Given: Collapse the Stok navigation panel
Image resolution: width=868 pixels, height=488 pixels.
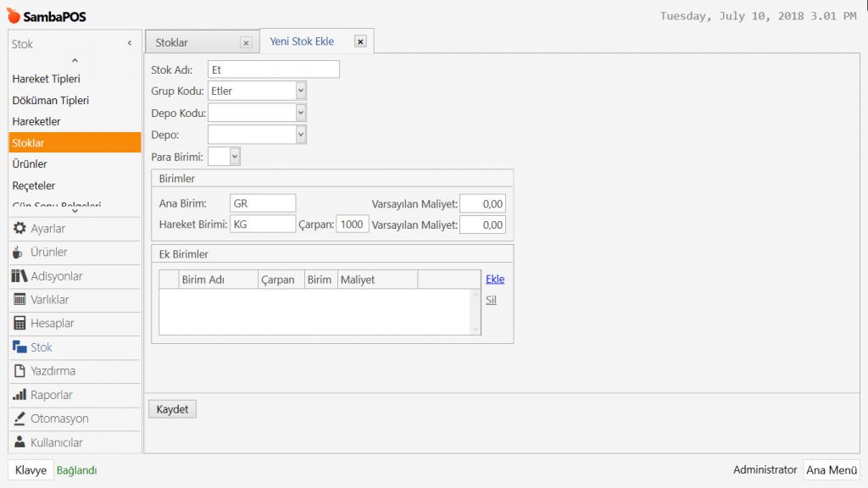Looking at the screenshot, I should click(x=130, y=43).
